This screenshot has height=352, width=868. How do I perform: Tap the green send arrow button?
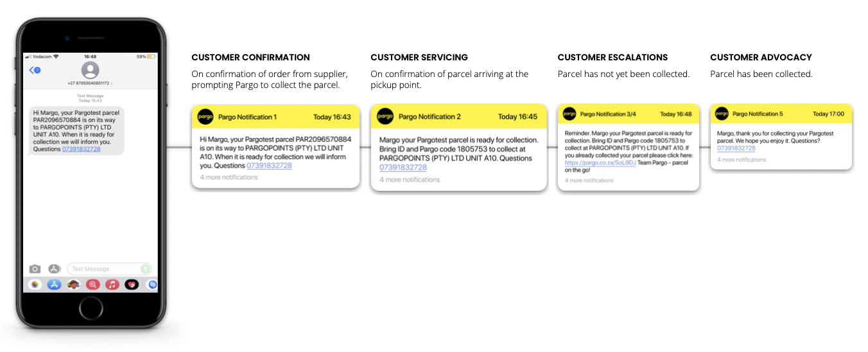pos(146,269)
